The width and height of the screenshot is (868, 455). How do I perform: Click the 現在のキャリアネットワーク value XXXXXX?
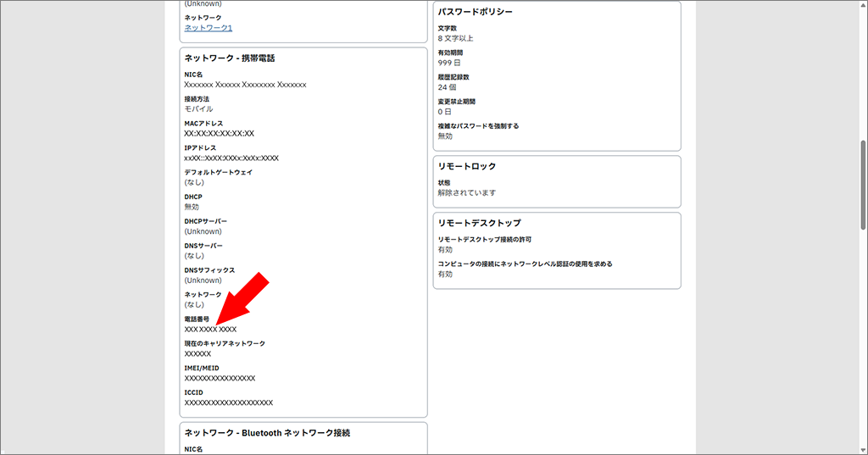198,353
